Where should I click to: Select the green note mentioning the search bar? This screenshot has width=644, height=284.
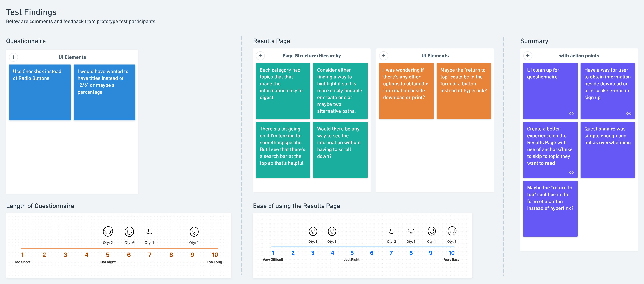click(x=283, y=149)
